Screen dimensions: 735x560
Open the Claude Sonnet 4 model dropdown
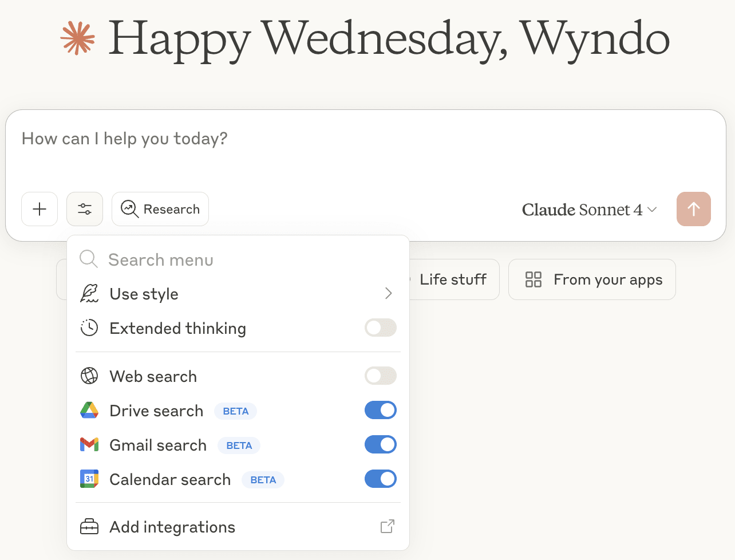point(589,210)
